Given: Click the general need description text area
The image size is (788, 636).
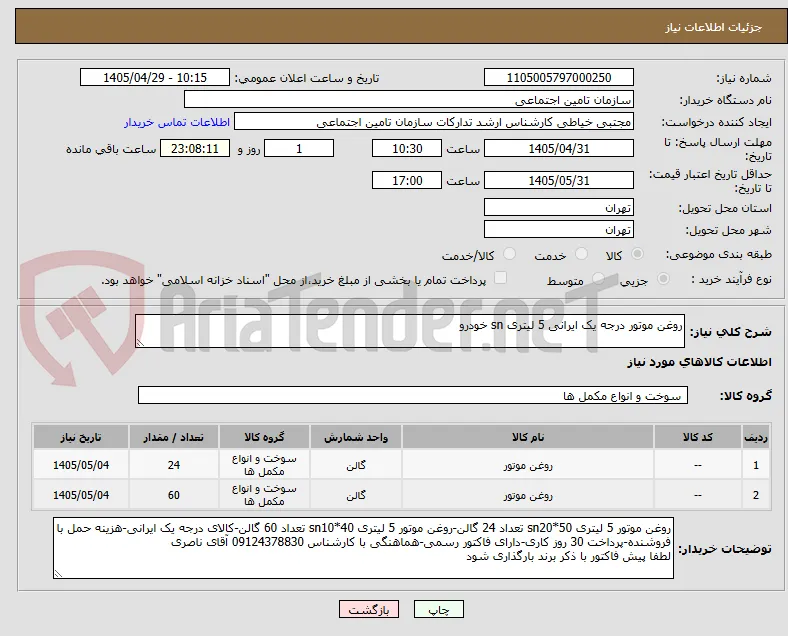Looking at the screenshot, I should click(x=410, y=331).
